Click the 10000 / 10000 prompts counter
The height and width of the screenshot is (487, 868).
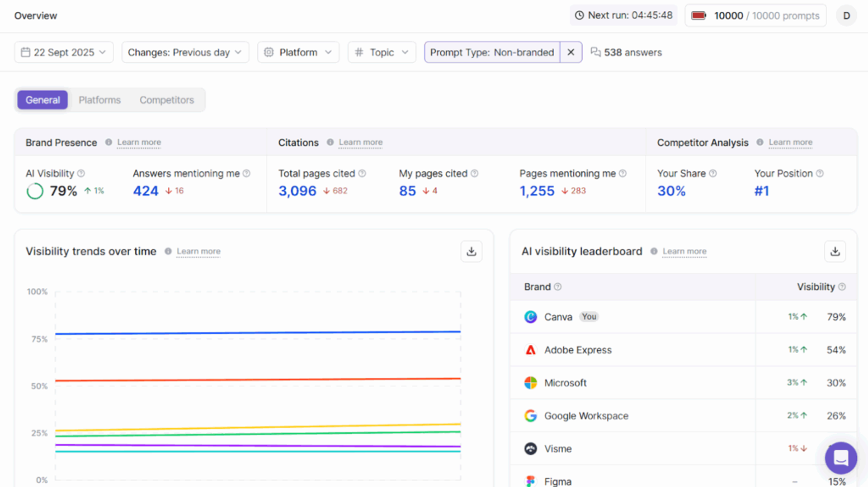755,16
